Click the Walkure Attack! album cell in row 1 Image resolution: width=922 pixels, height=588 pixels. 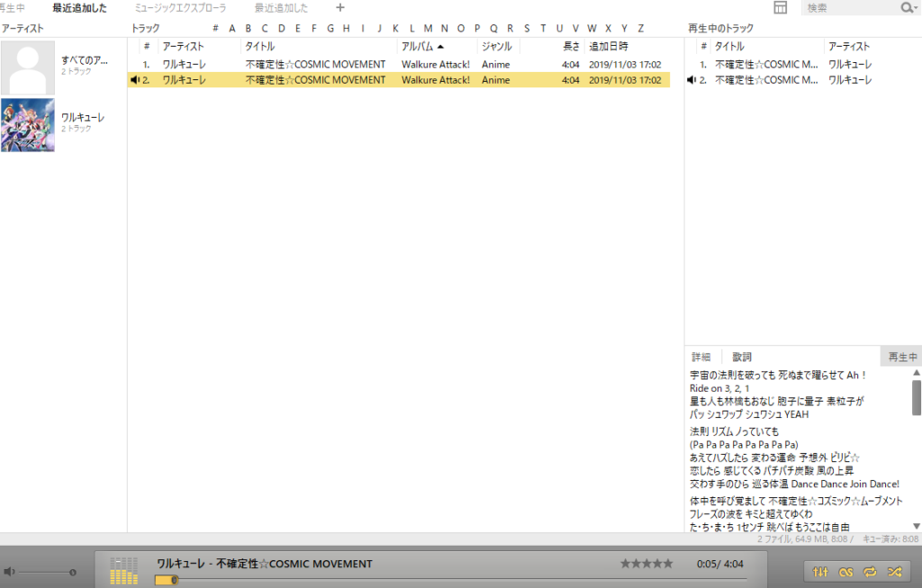(x=436, y=64)
